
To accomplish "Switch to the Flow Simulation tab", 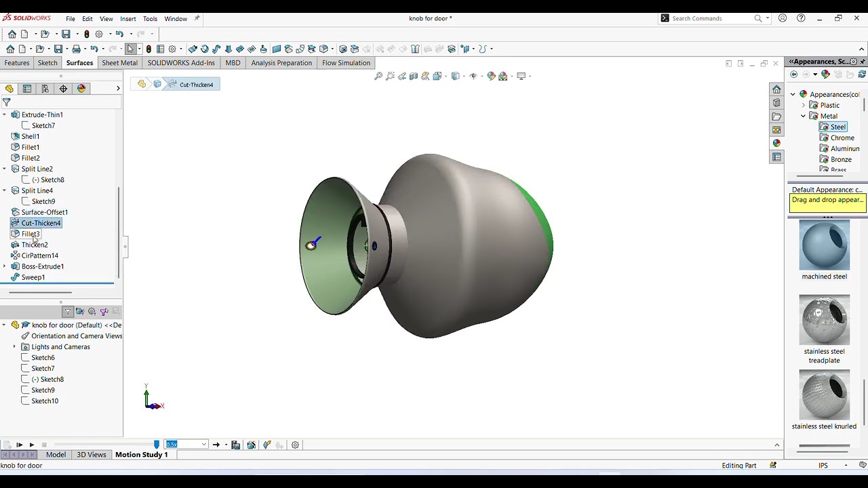I will [346, 63].
